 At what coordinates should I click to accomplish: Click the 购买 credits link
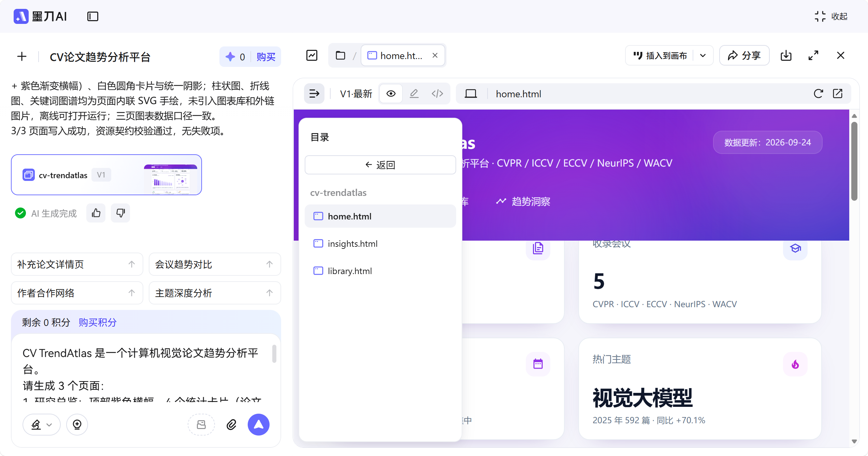(266, 57)
